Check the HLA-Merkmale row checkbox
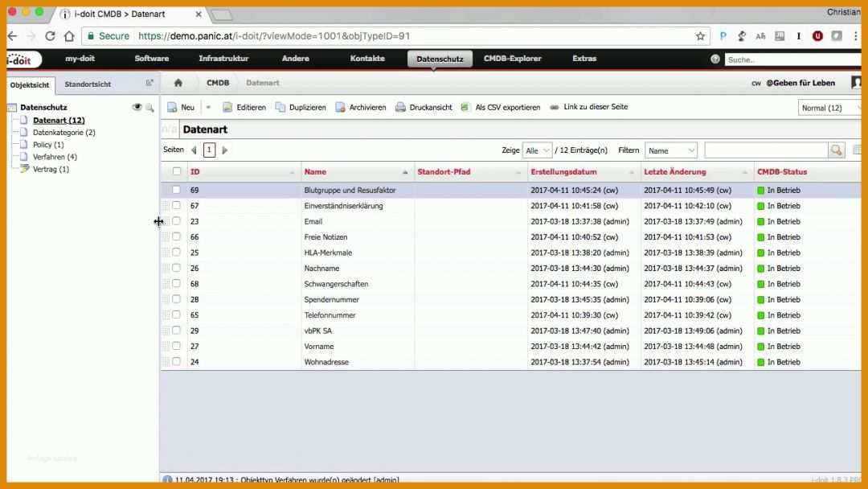This screenshot has height=489, width=868. (x=177, y=252)
